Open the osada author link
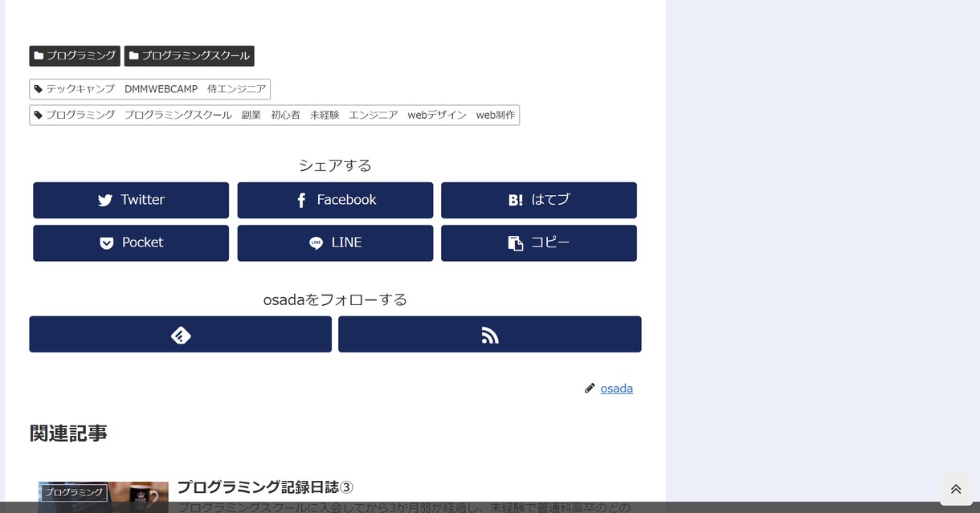Screen dimensions: 980x513 pyautogui.click(x=617, y=389)
